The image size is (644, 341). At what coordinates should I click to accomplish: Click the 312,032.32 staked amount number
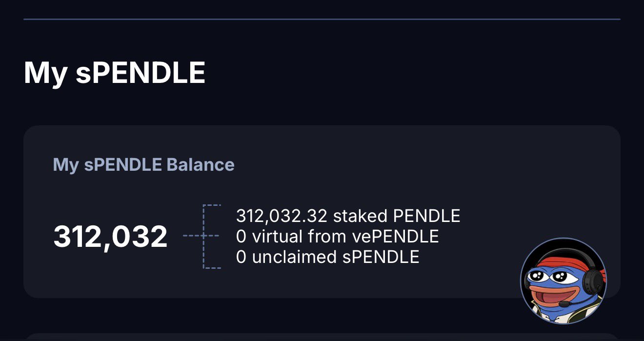click(282, 216)
